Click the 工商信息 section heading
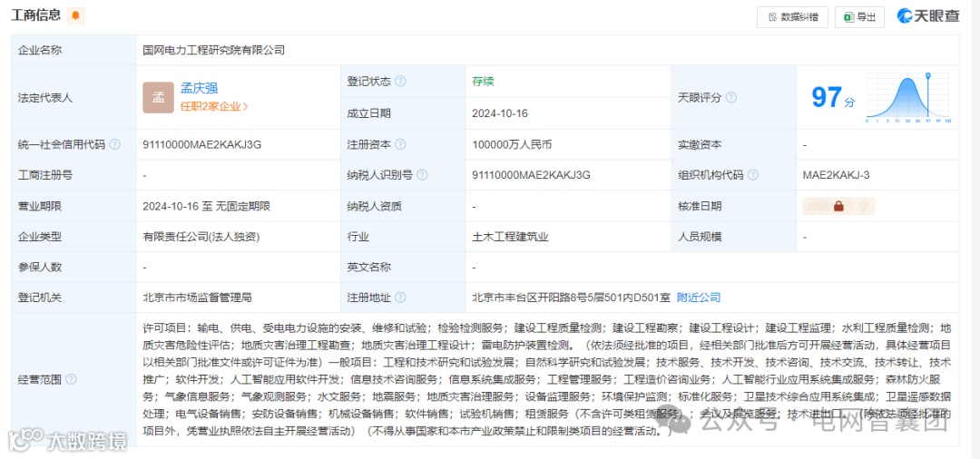Image resolution: width=980 pixels, height=459 pixels. (36, 15)
